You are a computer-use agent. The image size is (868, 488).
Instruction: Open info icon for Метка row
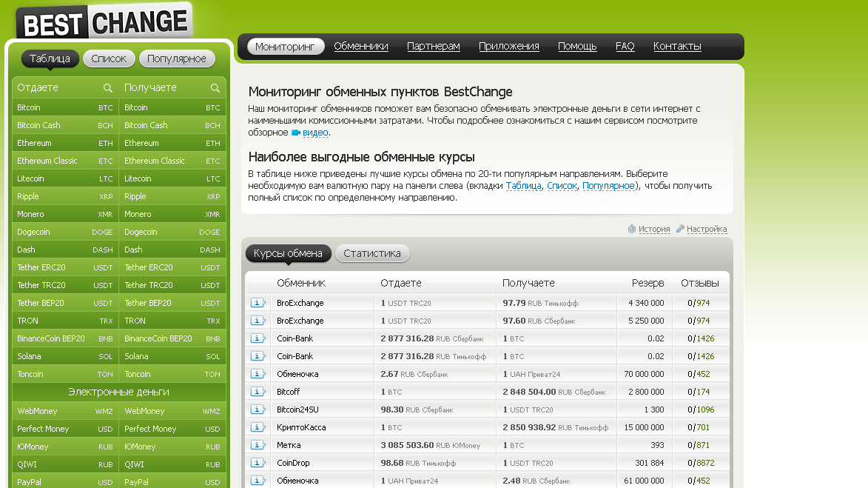pos(258,444)
